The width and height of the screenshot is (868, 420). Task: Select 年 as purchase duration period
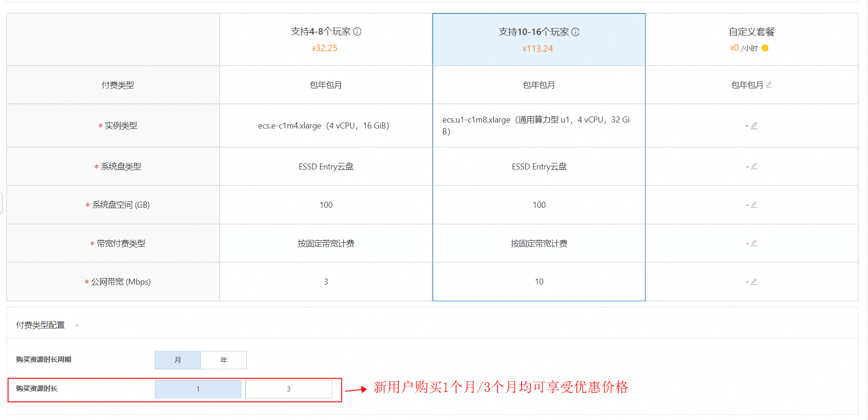[224, 360]
